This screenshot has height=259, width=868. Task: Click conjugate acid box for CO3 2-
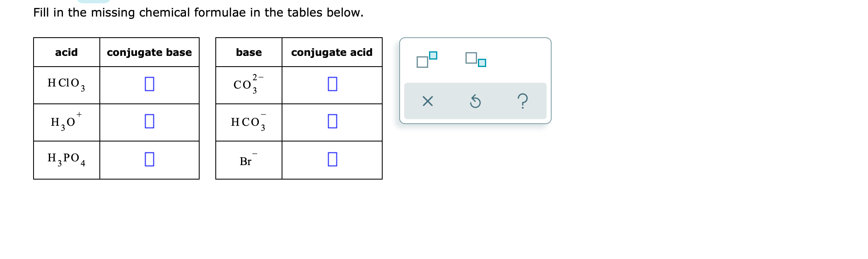[332, 84]
